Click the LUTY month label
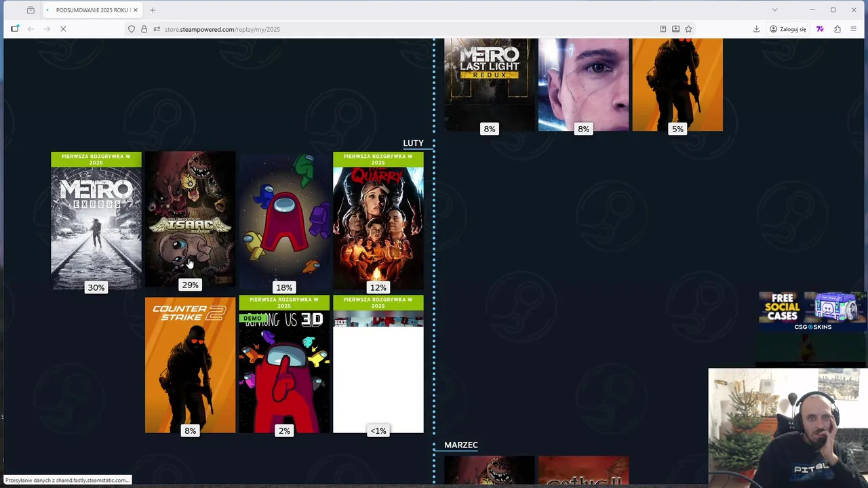The image size is (868, 488). (x=413, y=143)
